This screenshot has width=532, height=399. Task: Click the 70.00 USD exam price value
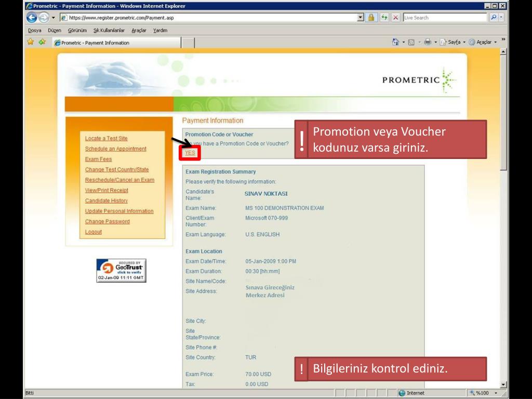258,374
